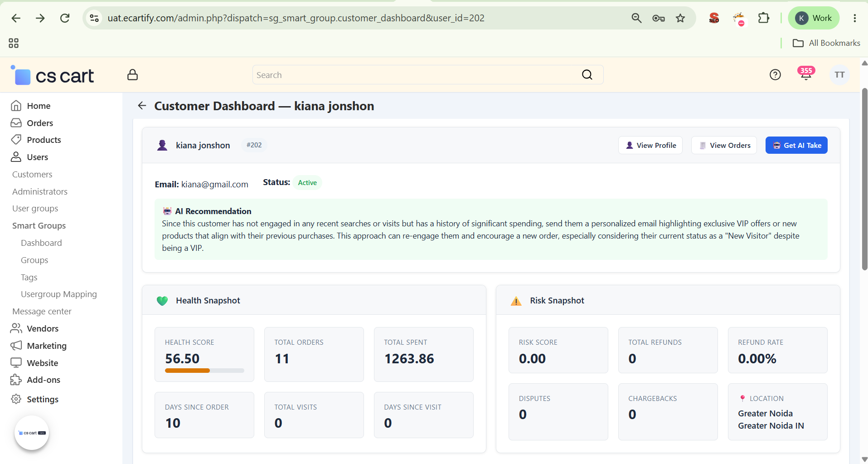The height and width of the screenshot is (464, 868).
Task: Click the zoom magnifier icon in address bar
Action: 636,18
